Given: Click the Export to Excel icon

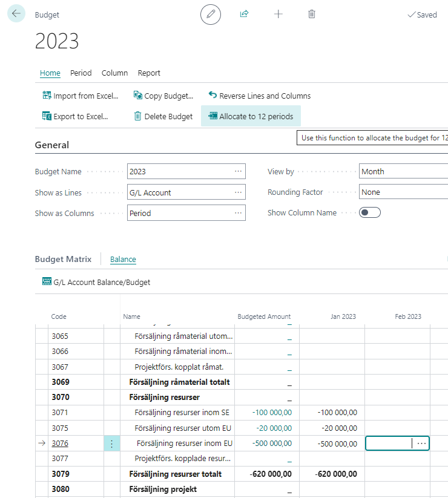Looking at the screenshot, I should (47, 116).
